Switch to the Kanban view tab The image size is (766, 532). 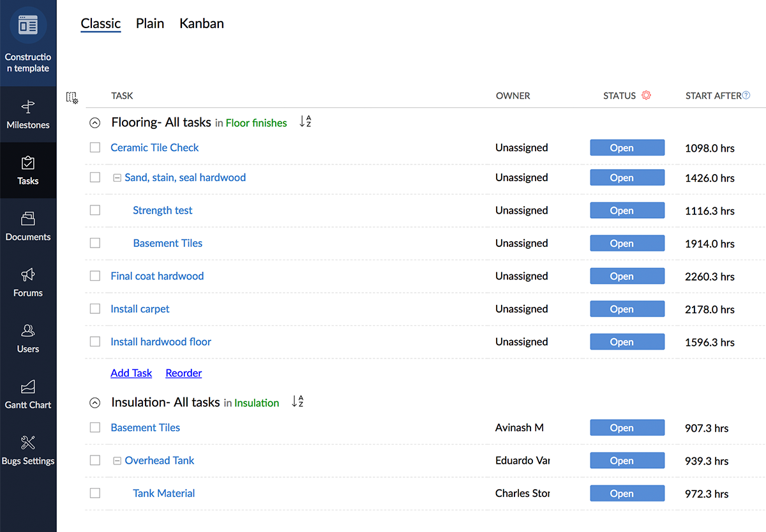(x=201, y=24)
